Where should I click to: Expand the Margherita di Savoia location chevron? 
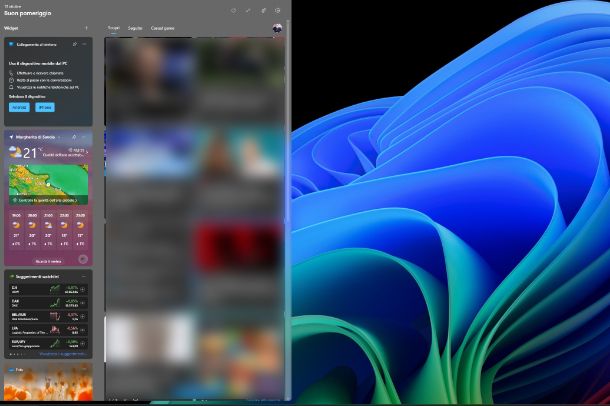(x=59, y=137)
